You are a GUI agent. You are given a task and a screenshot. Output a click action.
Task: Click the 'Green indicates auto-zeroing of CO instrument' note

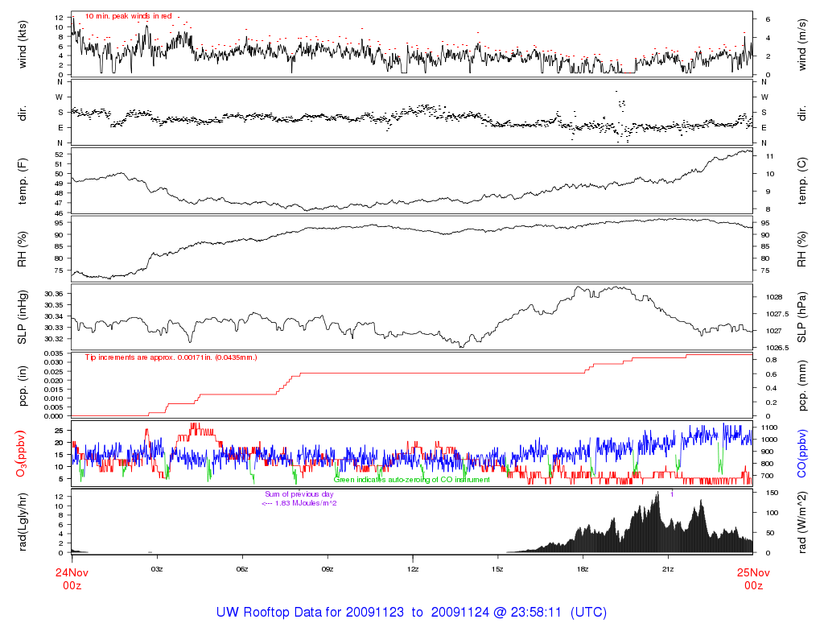coord(412,480)
